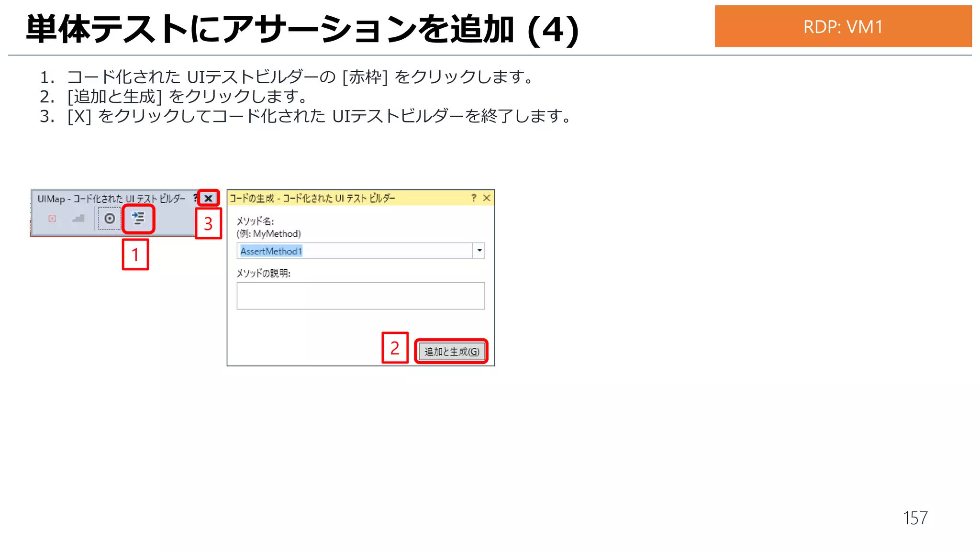Click the record button in UIMap toolbar
980x551 pixels.
click(53, 219)
